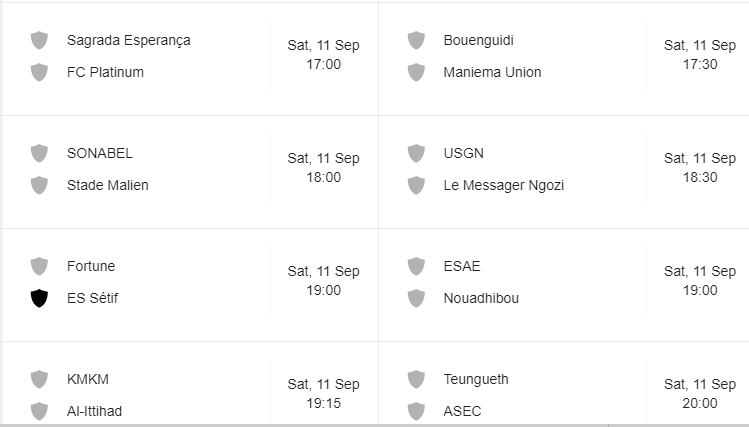
Task: Click the Sagrada Esperança team crest icon
Action: click(39, 40)
